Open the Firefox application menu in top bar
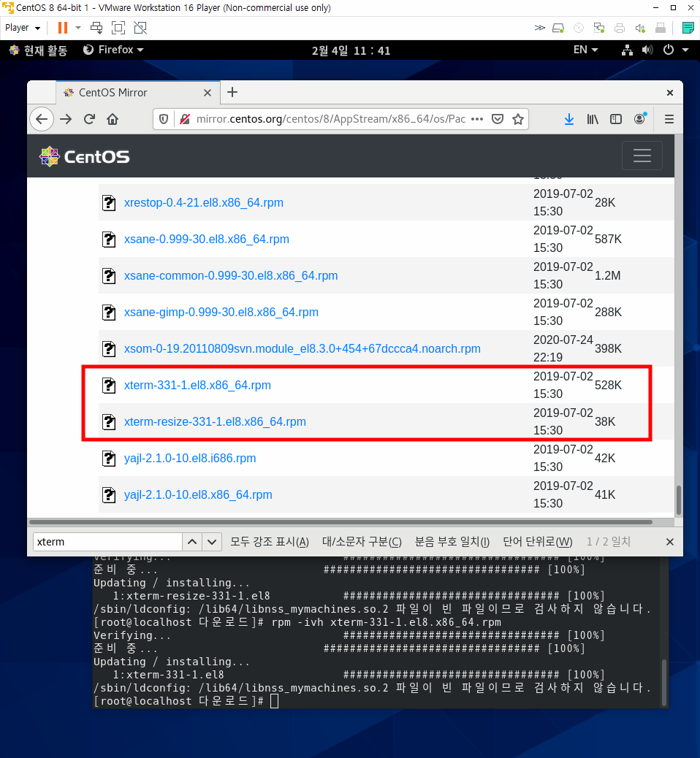The image size is (700, 758). [114, 50]
